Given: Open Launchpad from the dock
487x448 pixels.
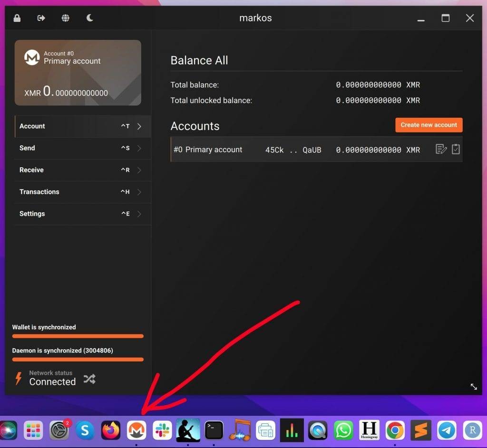Looking at the screenshot, I should (x=33, y=430).
